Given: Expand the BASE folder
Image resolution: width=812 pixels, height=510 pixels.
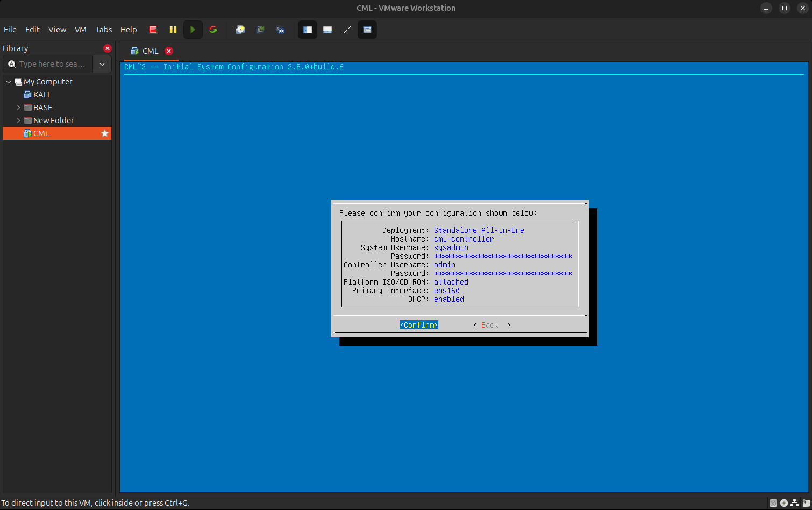Looking at the screenshot, I should pyautogui.click(x=18, y=108).
